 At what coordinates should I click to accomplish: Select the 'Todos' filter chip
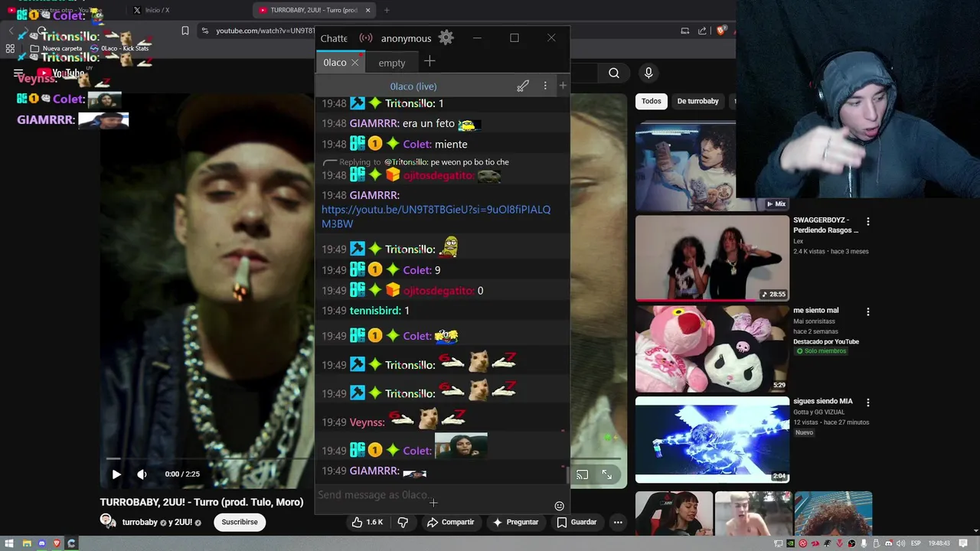coord(652,101)
